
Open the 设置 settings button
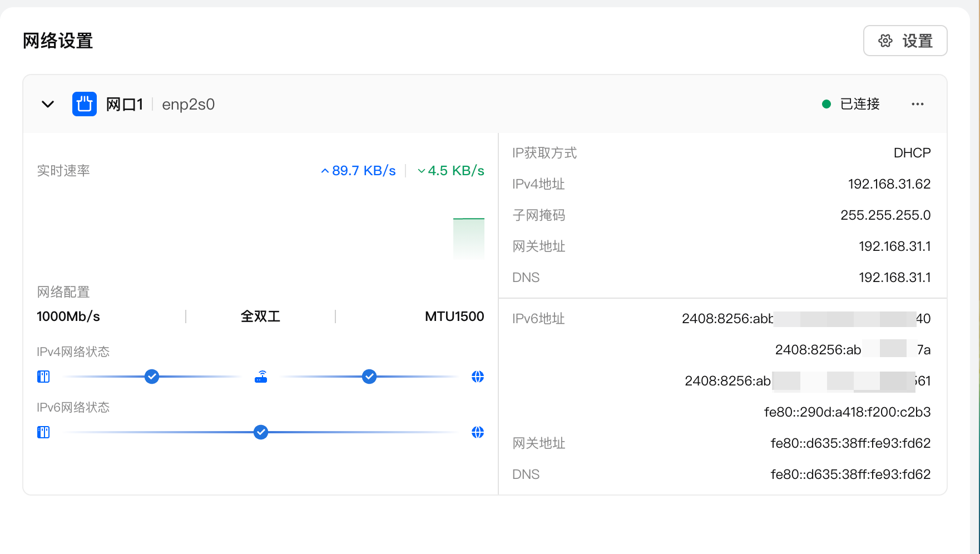[905, 41]
